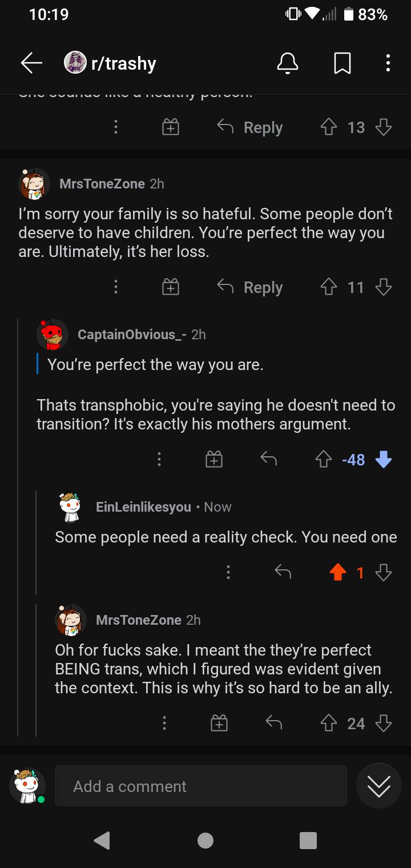Open the r/trashy subreddit header

123,63
